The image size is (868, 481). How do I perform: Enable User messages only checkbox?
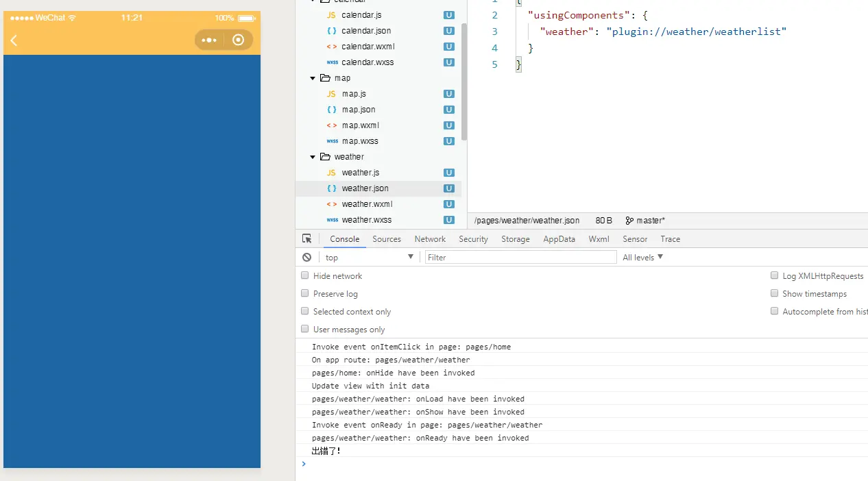305,329
